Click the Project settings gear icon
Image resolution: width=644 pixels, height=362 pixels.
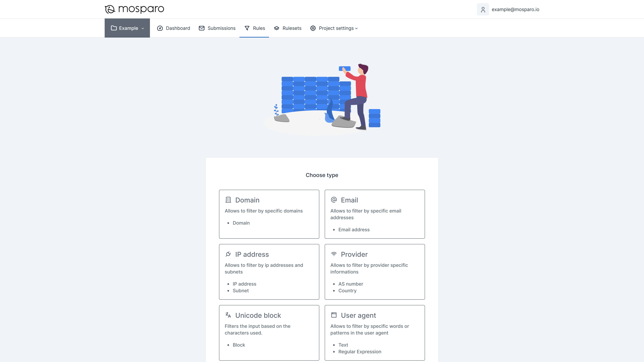[313, 28]
